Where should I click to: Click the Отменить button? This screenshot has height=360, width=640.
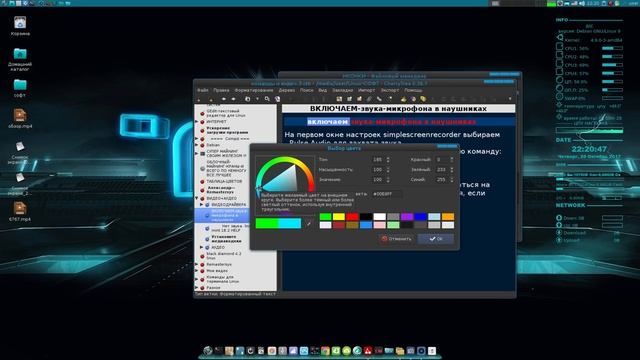(x=396, y=239)
